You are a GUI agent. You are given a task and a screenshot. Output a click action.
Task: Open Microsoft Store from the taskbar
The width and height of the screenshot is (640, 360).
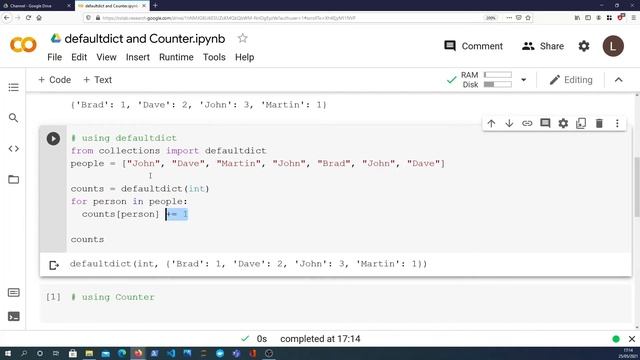tap(73, 353)
